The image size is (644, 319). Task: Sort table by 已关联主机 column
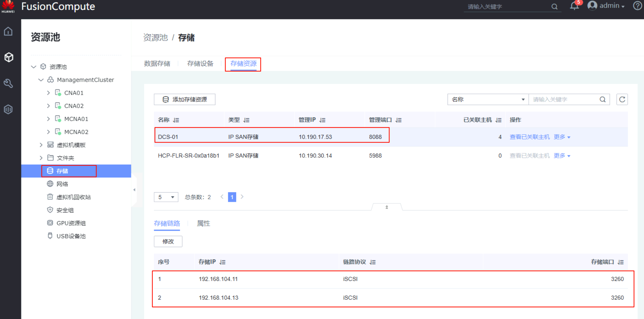(499, 120)
